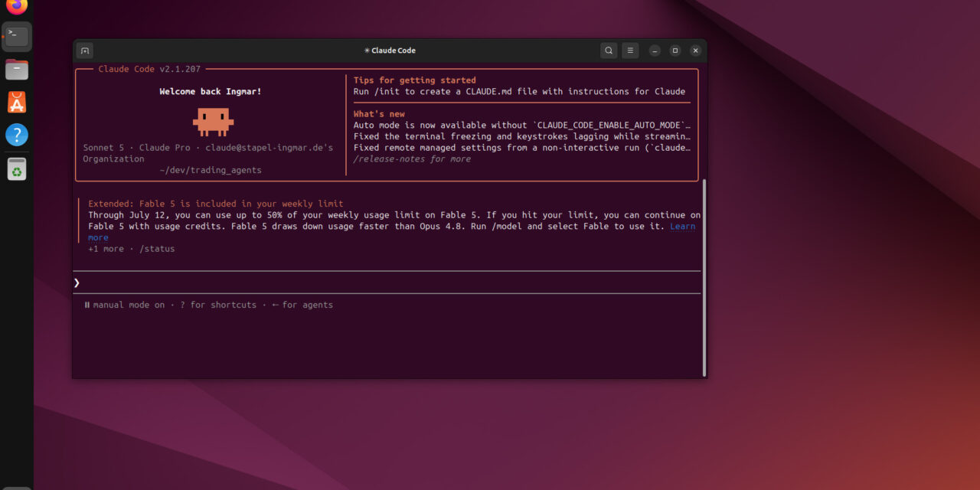
Task: Click the "Welcome back Ingmar!" text
Action: (211, 91)
